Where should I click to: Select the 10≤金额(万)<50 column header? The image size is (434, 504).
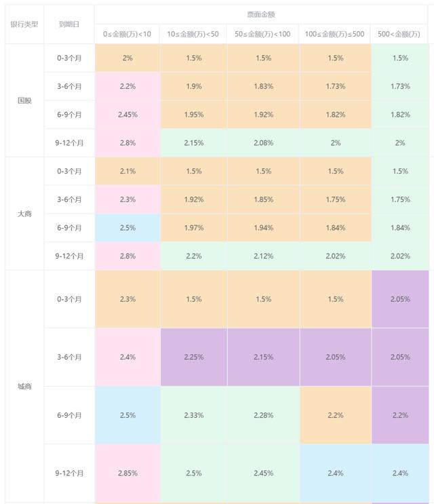click(193, 34)
